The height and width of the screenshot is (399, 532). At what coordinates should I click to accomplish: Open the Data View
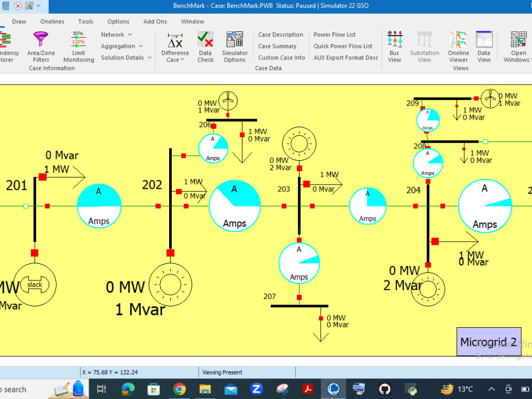(x=484, y=47)
